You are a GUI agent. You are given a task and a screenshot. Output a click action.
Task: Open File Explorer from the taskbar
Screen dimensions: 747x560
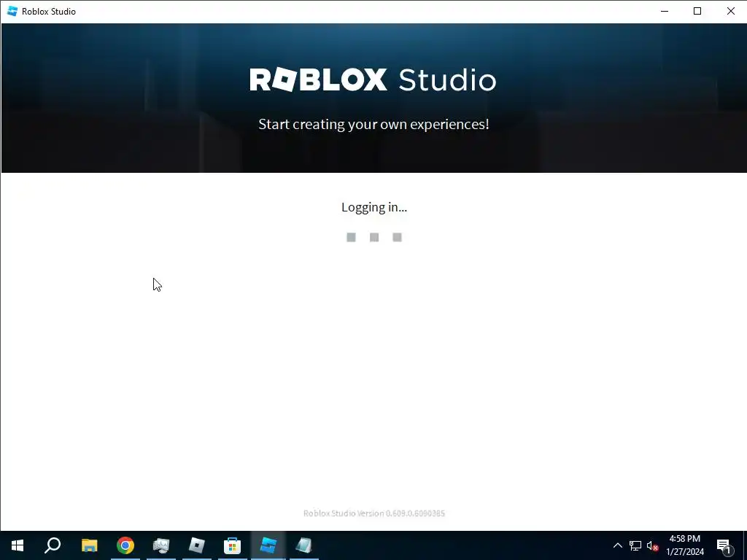tap(89, 545)
